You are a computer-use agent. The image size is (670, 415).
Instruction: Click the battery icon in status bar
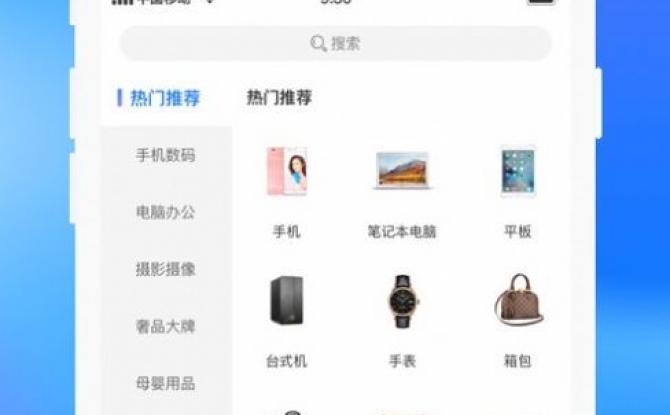point(541,1)
